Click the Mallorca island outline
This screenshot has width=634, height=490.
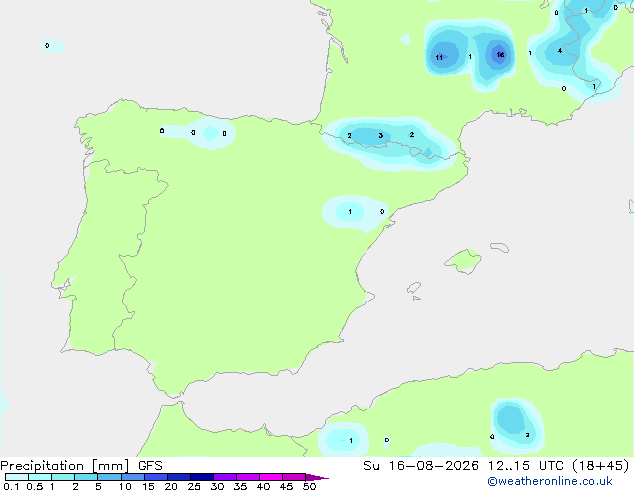click(463, 261)
